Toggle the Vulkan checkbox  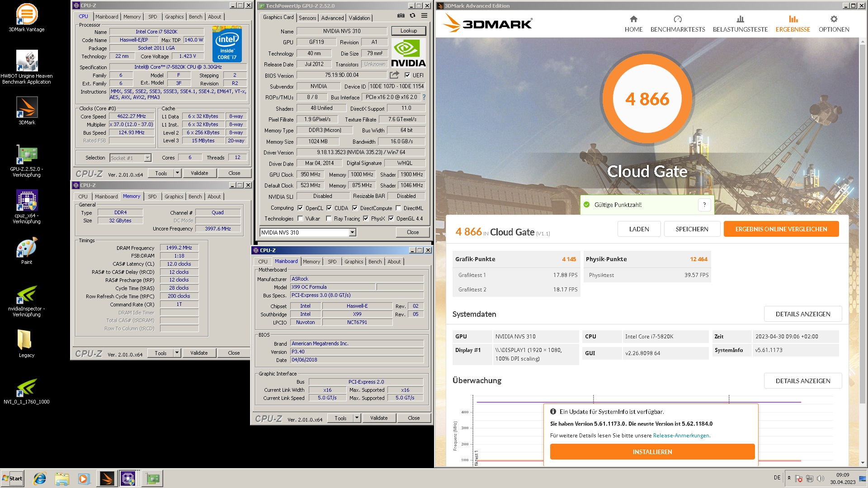300,219
